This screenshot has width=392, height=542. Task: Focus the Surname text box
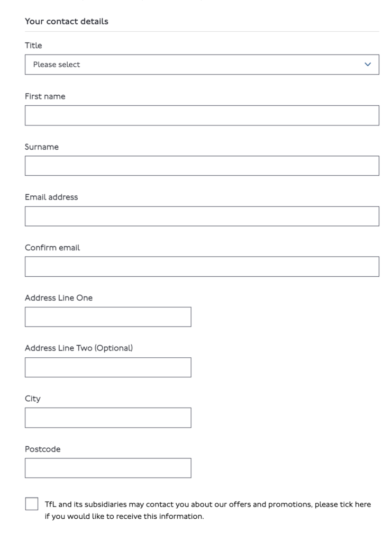click(202, 166)
